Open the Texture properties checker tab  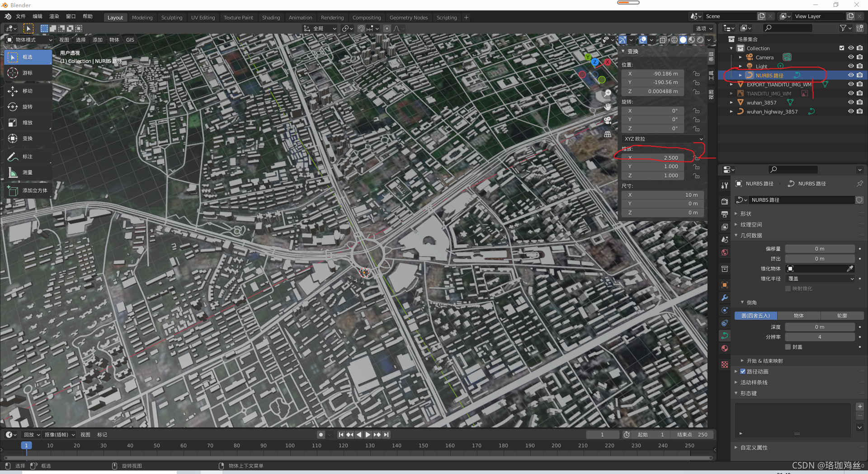[725, 365]
